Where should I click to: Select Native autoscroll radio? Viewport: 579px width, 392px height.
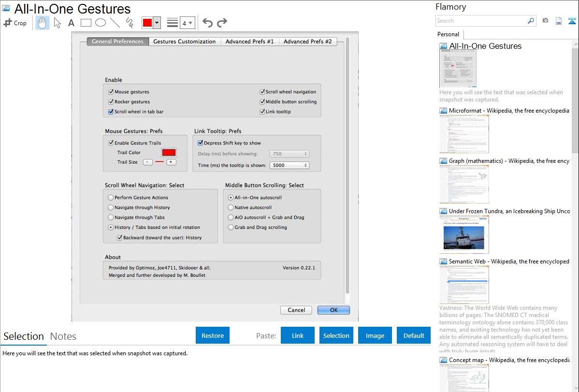pyautogui.click(x=231, y=207)
